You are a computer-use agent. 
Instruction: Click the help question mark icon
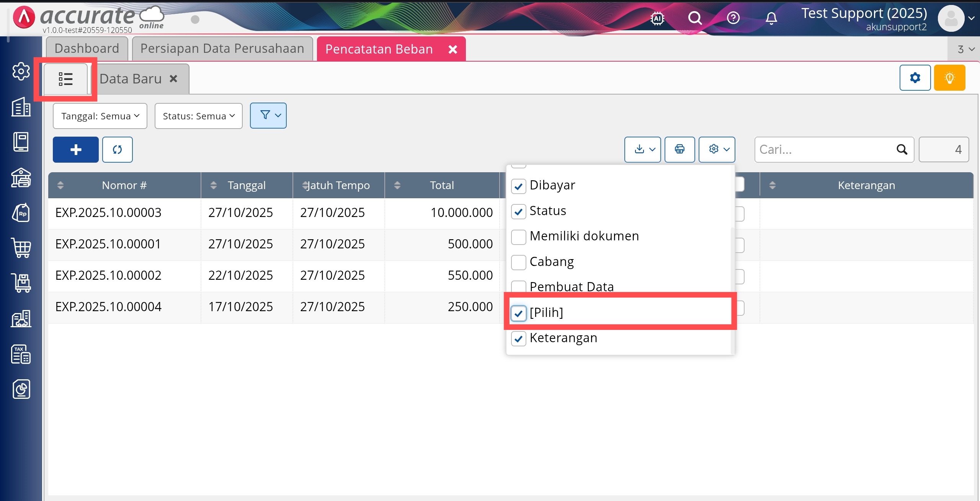[733, 18]
